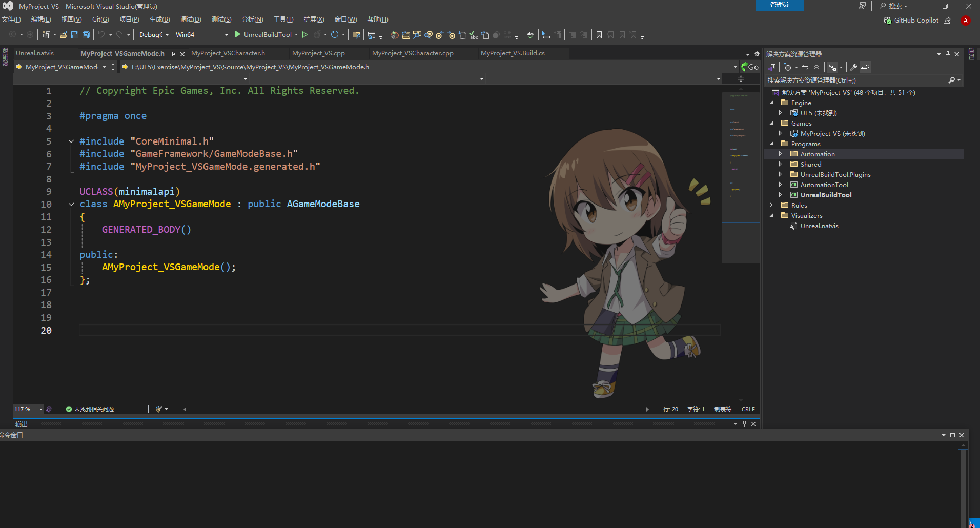The height and width of the screenshot is (528, 980).
Task: Pin the MyProject_VSGameMode.h tab
Action: point(173,54)
